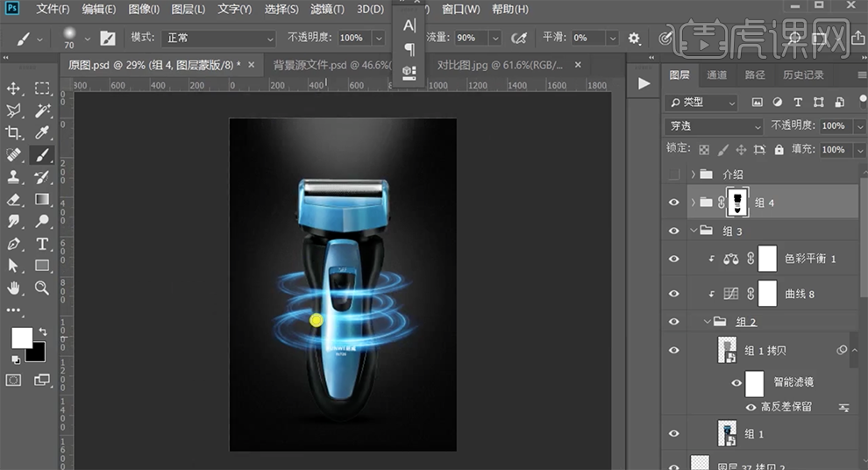The height and width of the screenshot is (470, 868).
Task: Activate the Zoom magnifier tool
Action: (41, 288)
